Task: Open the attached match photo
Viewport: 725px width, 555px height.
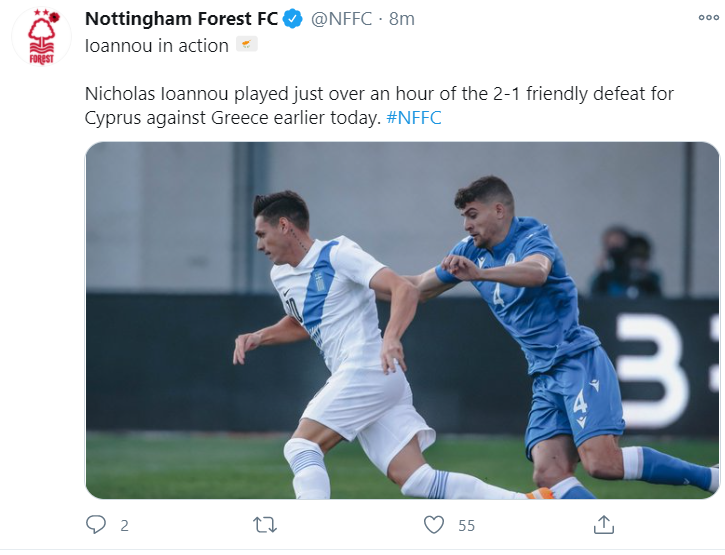Action: click(402, 320)
